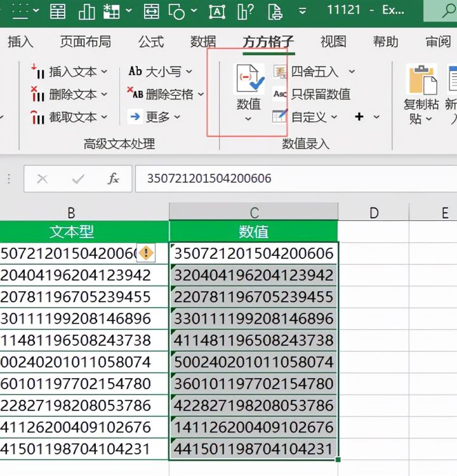The width and height of the screenshot is (457, 476).
Task: Click the Enter checkmark in formula bar
Action: [x=78, y=179]
